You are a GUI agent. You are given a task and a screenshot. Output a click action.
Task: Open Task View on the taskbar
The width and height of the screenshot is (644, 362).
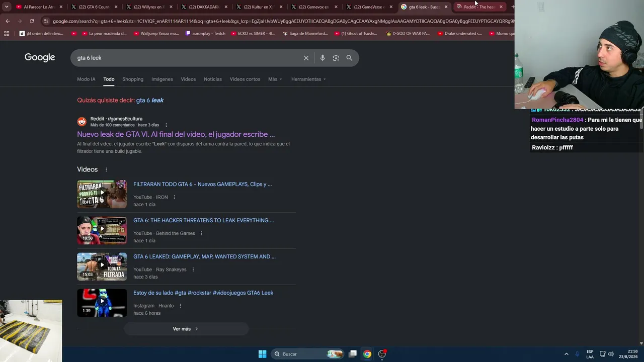coord(353,354)
